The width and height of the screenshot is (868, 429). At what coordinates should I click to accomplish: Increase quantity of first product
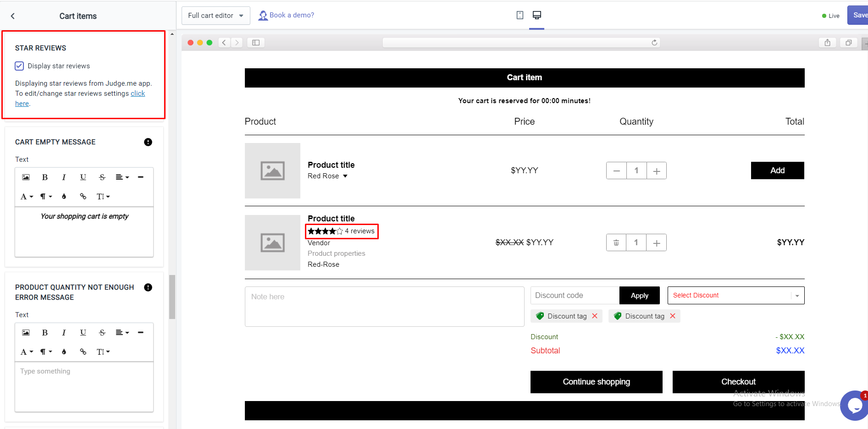point(657,170)
